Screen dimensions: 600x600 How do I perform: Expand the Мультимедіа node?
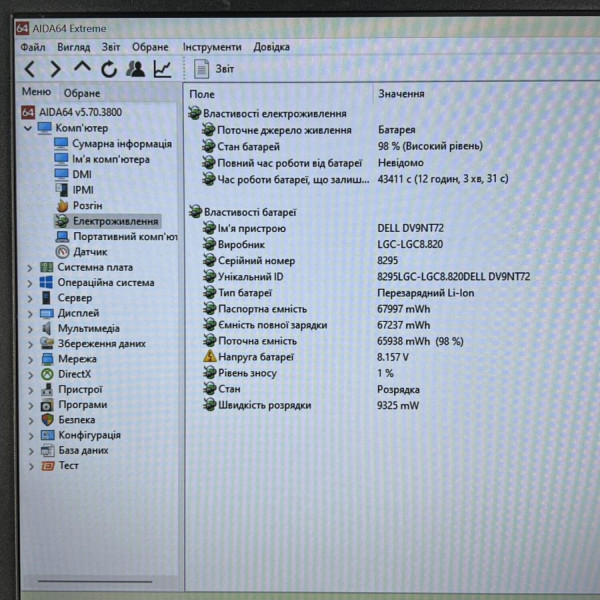coord(30,329)
